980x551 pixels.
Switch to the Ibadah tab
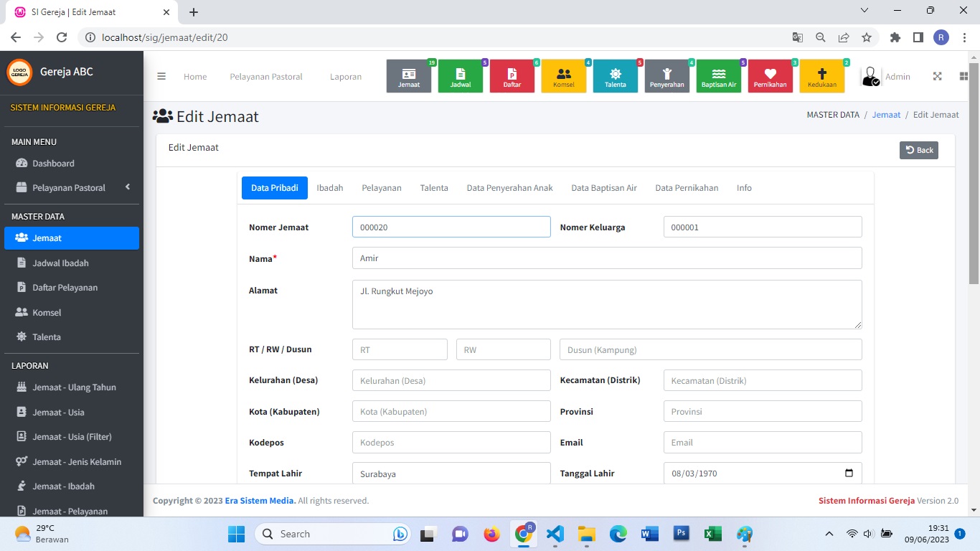tap(330, 188)
